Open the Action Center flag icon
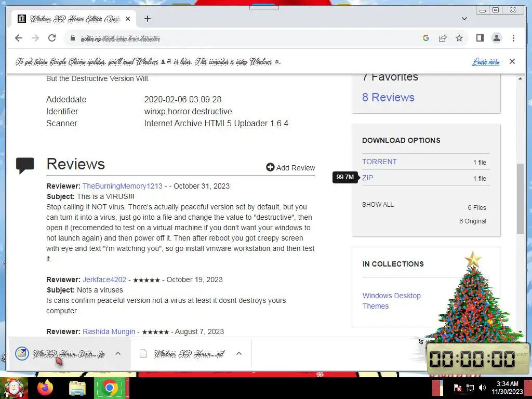532x399 pixels. pyautogui.click(x=457, y=388)
